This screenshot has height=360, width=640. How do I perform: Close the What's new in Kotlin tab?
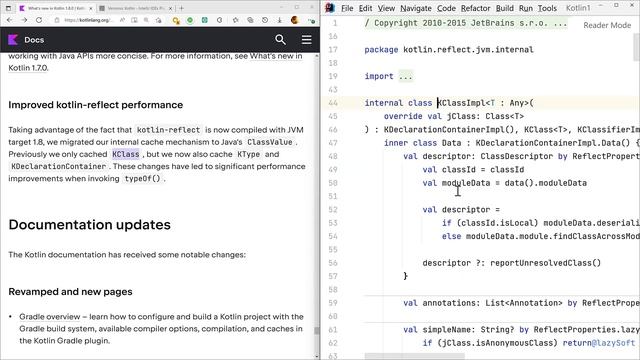click(x=90, y=8)
